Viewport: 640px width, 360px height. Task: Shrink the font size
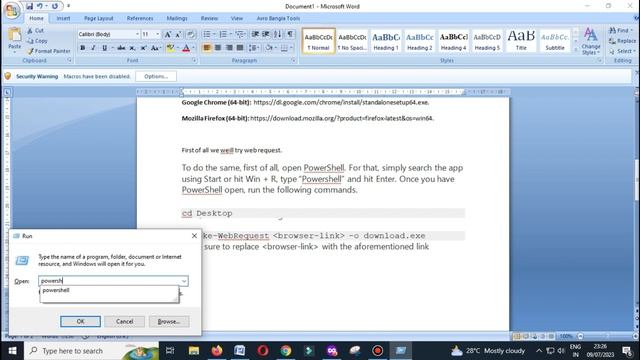[x=178, y=35]
